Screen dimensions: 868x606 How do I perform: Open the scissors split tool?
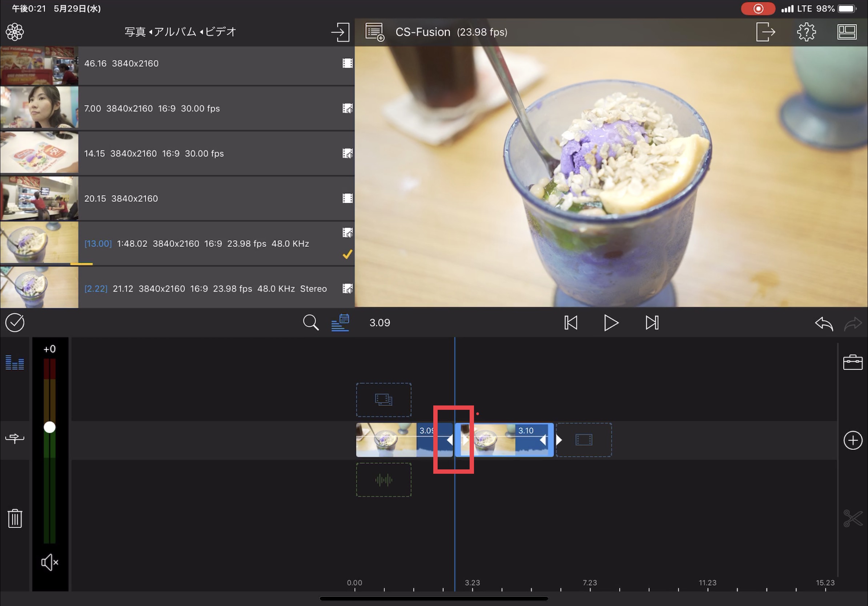point(852,518)
